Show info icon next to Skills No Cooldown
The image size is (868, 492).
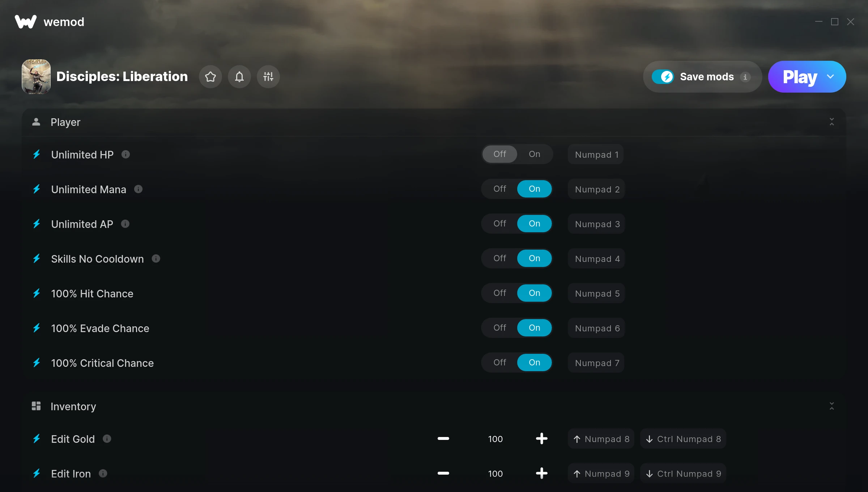click(x=156, y=259)
